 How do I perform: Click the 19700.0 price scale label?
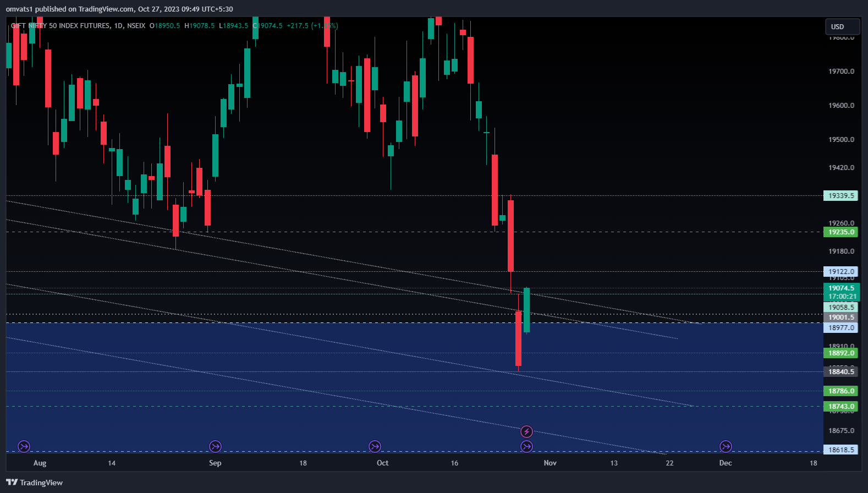point(842,71)
